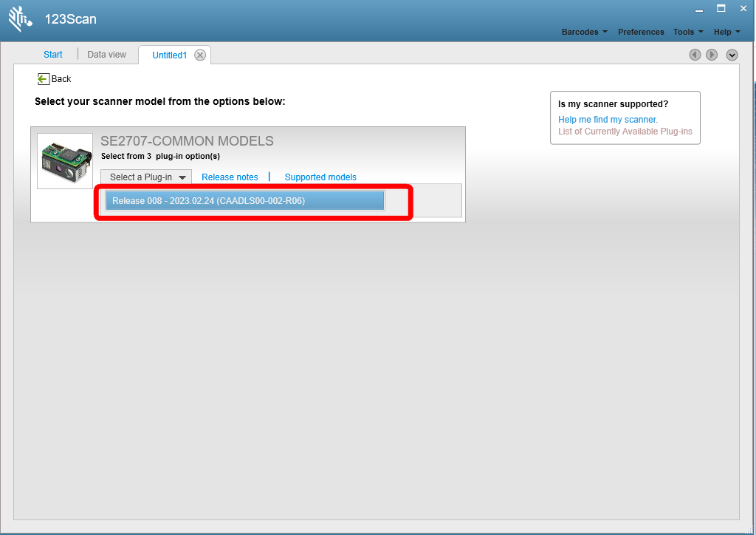This screenshot has height=535, width=756.
Task: Expand the Barcodes menu
Action: [585, 32]
